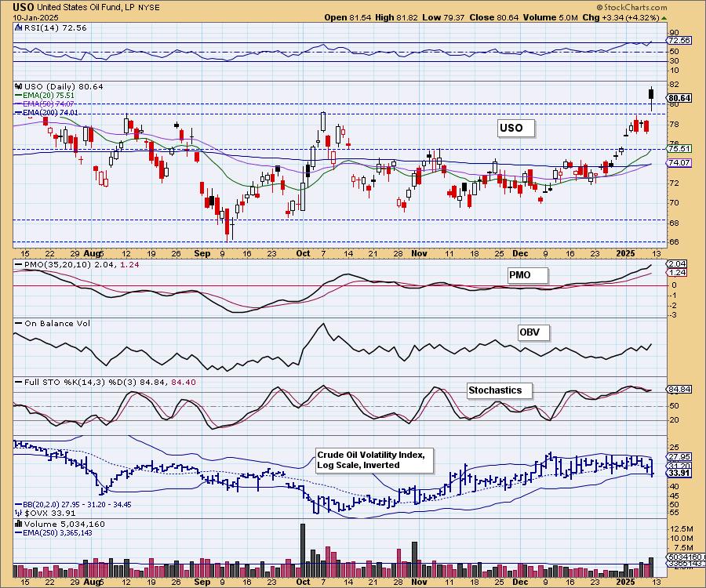Viewport: 706px width, 588px height.
Task: Click the $OVX 33.91 legend label
Action: click(x=45, y=513)
